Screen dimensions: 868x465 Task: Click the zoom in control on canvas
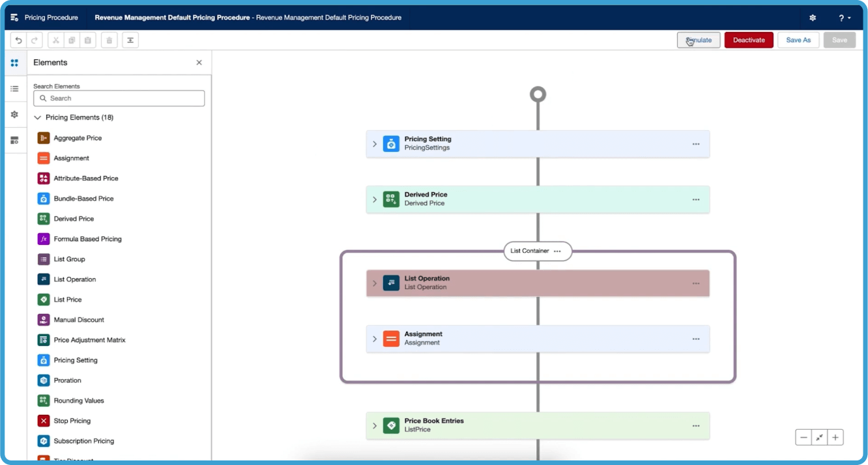pos(835,437)
